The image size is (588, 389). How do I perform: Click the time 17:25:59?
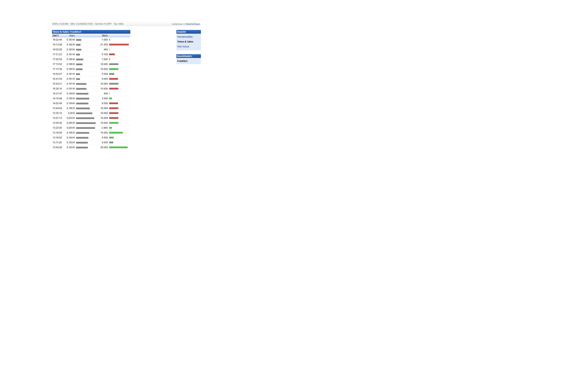pos(57,59)
